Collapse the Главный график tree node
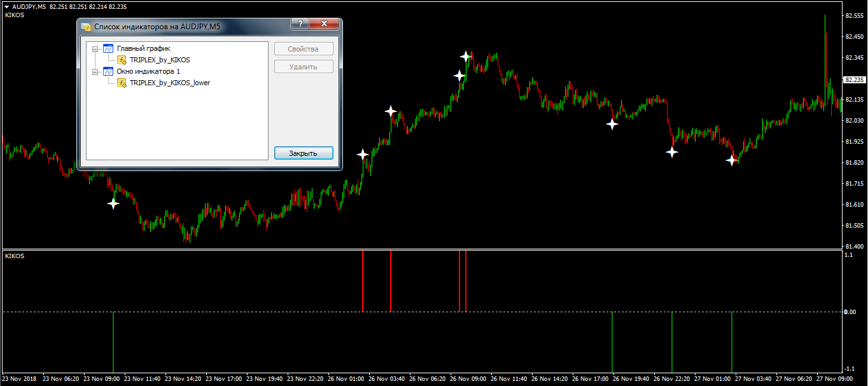The height and width of the screenshot is (386, 868). (x=95, y=48)
